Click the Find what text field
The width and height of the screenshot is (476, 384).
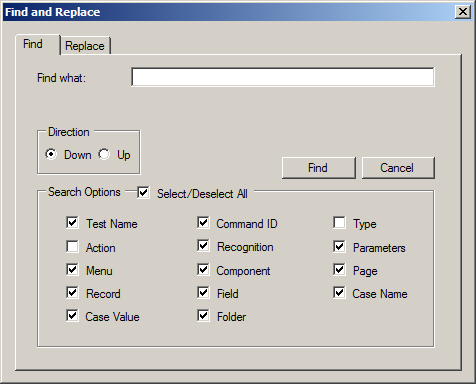click(x=283, y=77)
